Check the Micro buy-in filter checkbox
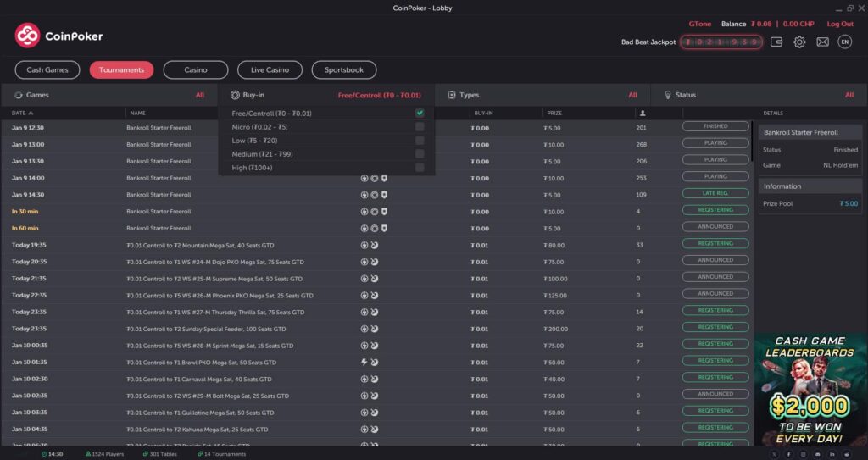Viewport: 868px width, 460px height. (420, 127)
